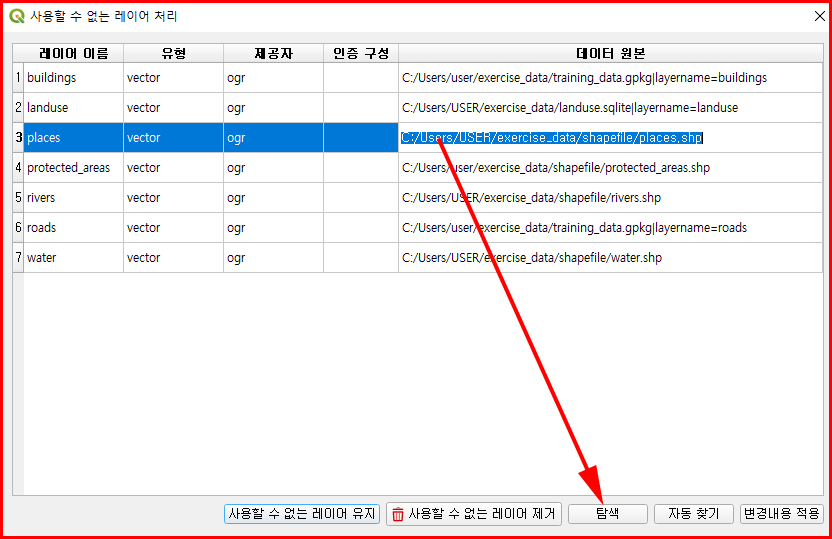
Task: Click the places.shp data source field
Action: point(610,137)
